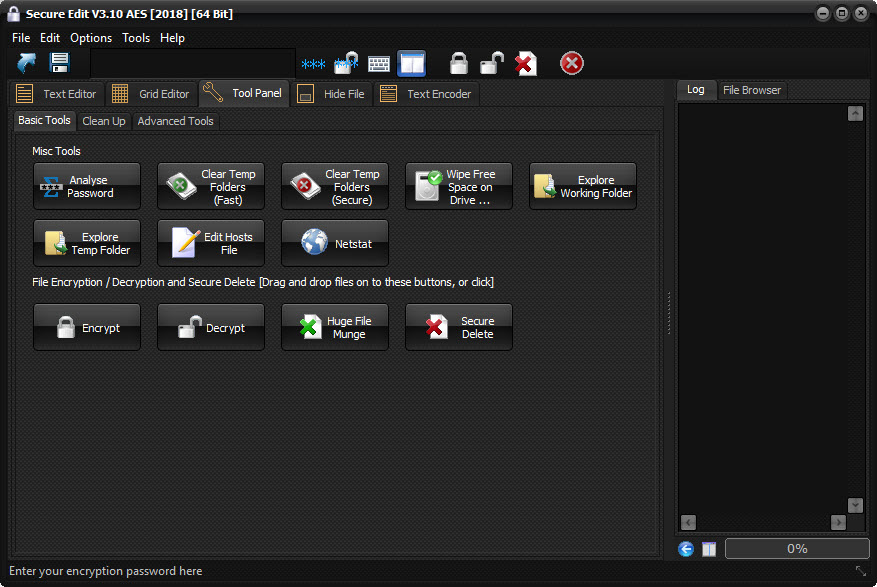Click 'Enter your encryption password here' status text

coord(106,571)
